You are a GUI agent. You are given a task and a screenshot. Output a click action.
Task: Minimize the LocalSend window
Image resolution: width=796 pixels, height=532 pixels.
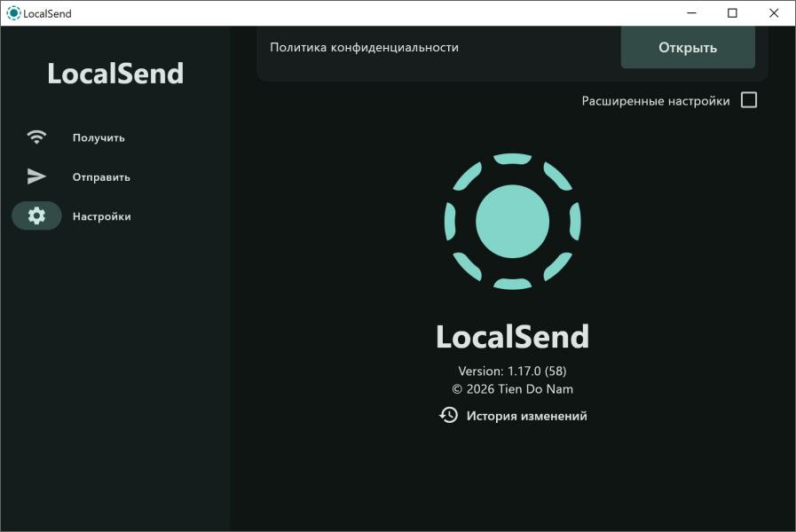[691, 13]
